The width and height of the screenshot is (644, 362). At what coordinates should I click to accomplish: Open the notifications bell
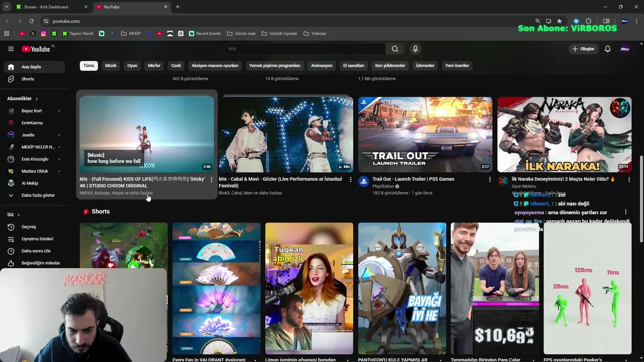tap(607, 49)
